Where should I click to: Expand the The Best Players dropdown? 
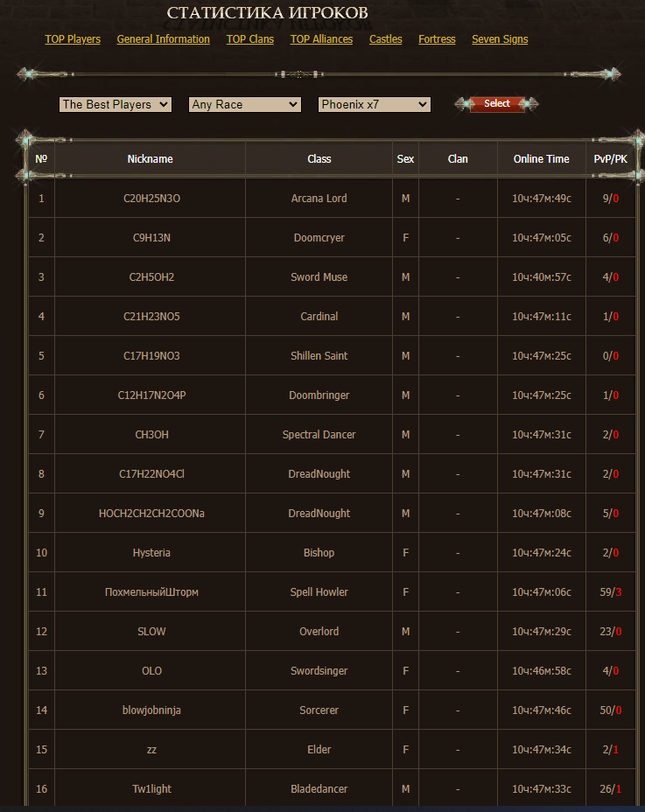(x=116, y=104)
